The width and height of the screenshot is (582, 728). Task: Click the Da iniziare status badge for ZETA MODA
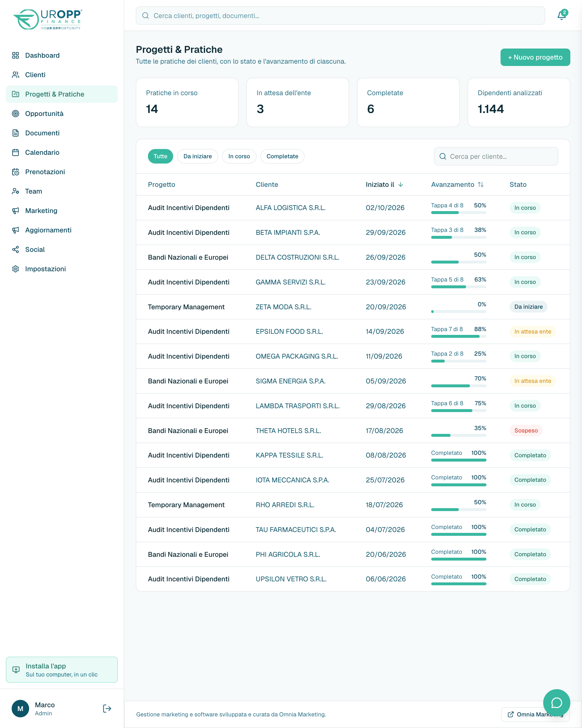528,307
